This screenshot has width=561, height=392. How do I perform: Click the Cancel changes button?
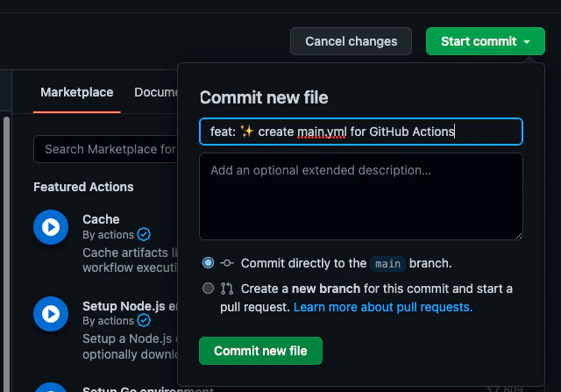(351, 41)
